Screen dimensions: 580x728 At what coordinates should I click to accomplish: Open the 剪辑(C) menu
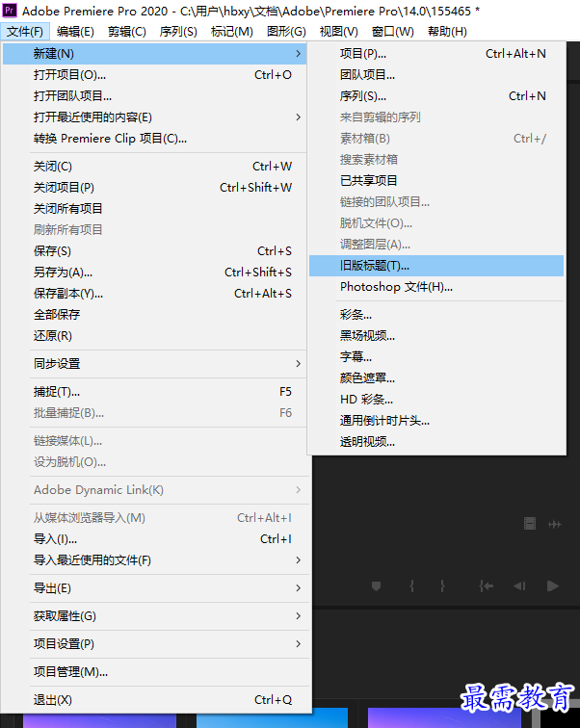pyautogui.click(x=127, y=32)
